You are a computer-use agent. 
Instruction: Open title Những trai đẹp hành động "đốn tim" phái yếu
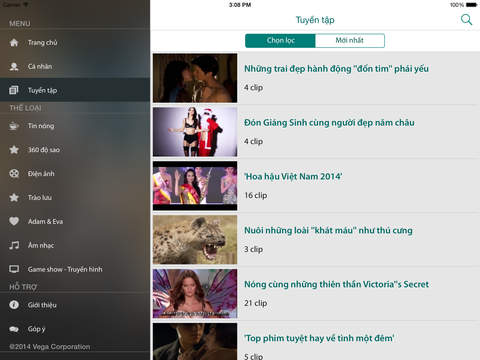click(336, 69)
